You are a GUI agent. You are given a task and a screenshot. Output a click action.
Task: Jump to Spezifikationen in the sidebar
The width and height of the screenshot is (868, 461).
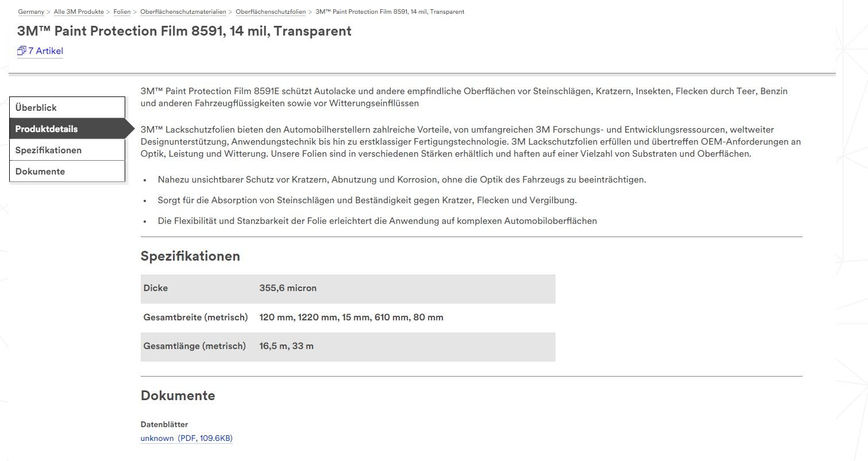pos(67,150)
